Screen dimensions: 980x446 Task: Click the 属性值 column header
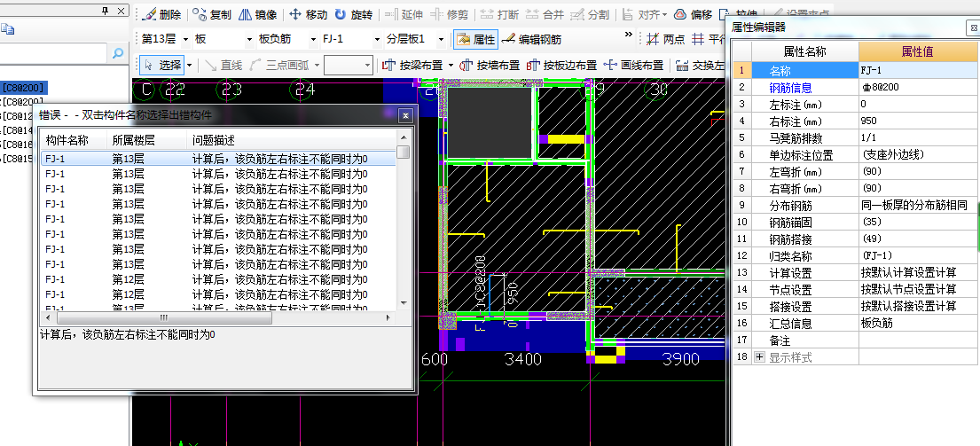click(x=918, y=51)
